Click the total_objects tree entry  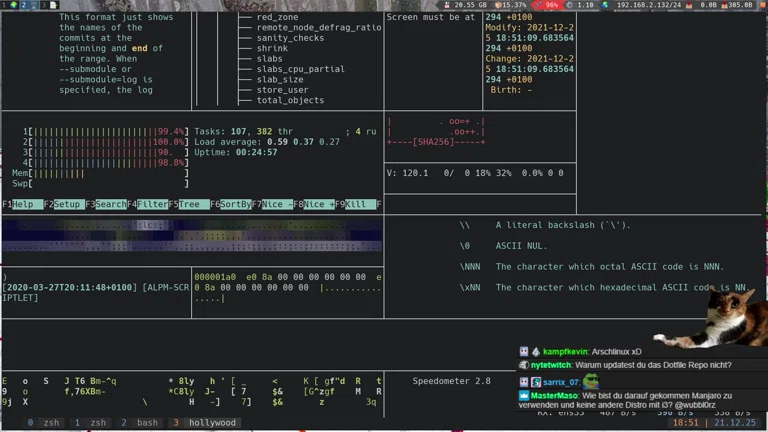(x=290, y=100)
